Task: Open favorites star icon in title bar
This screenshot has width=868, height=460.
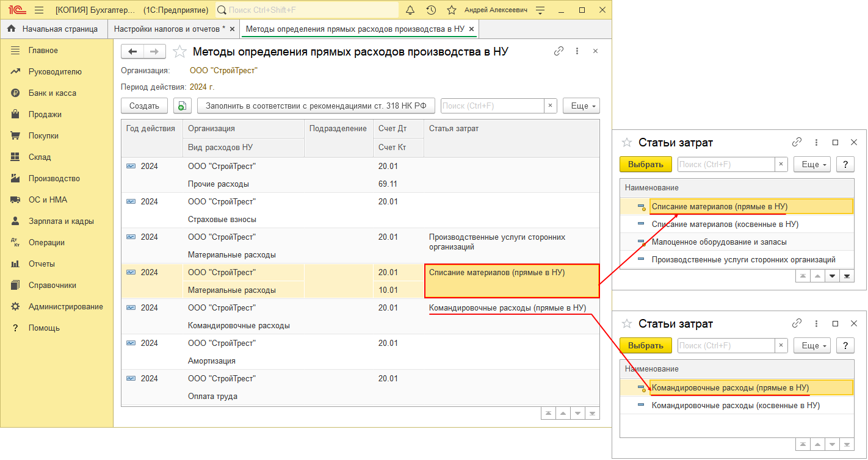Action: point(452,10)
